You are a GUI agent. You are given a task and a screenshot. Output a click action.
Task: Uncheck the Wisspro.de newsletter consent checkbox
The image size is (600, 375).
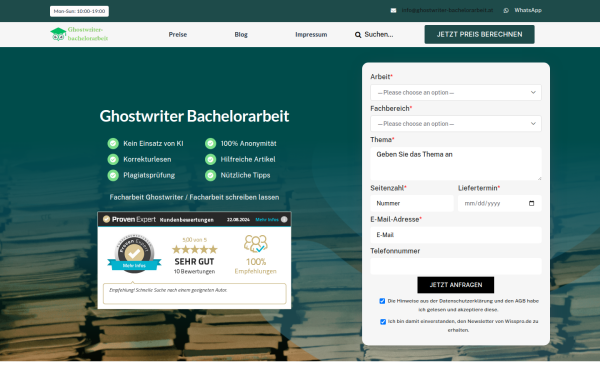tap(383, 322)
